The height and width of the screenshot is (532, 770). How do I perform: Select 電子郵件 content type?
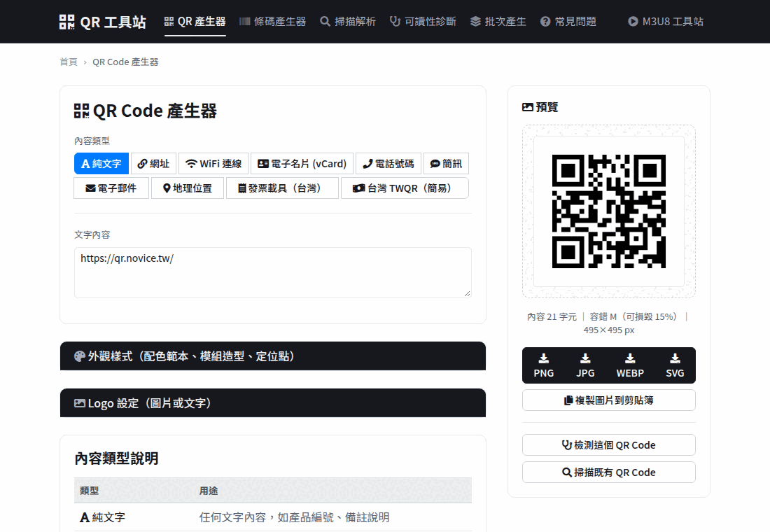pos(111,188)
